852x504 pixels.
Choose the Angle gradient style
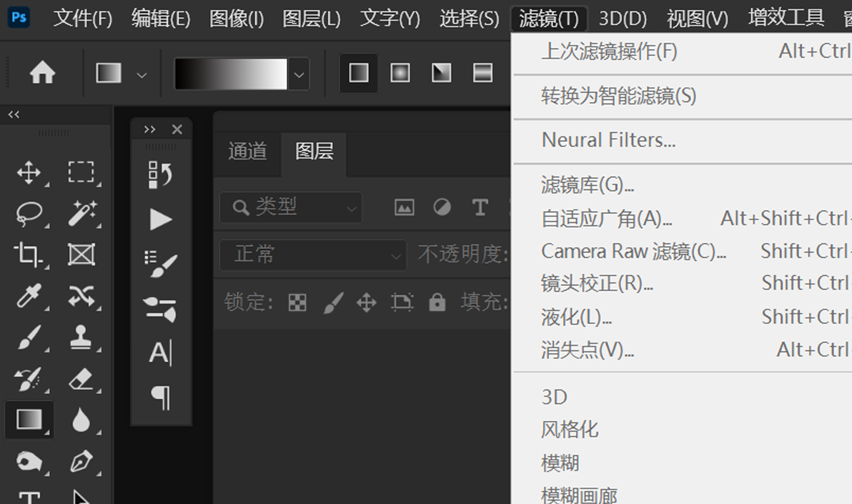(x=441, y=73)
